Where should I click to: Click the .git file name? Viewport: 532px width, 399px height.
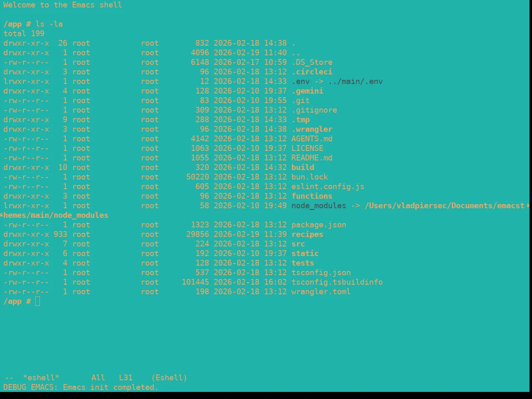pos(300,101)
